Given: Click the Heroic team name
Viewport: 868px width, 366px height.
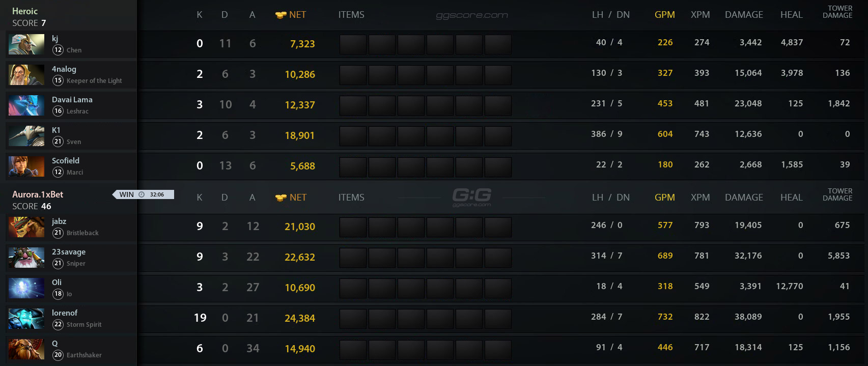Looking at the screenshot, I should [25, 11].
